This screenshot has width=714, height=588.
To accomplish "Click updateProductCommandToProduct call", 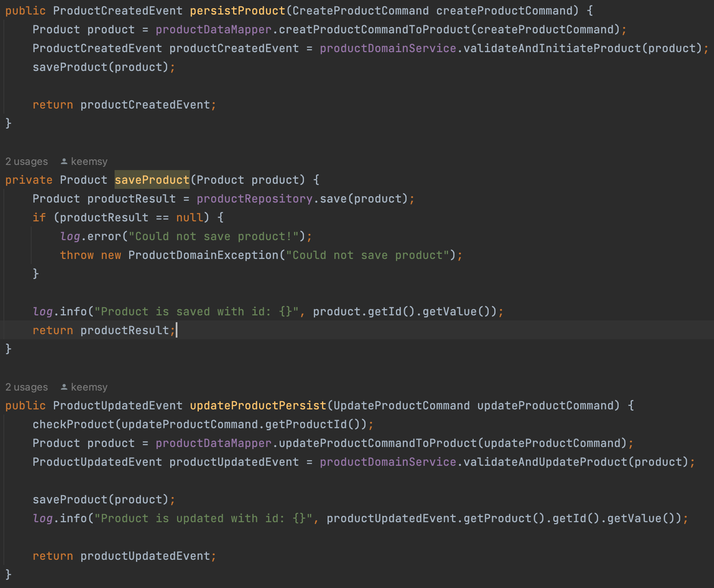I will tap(378, 443).
